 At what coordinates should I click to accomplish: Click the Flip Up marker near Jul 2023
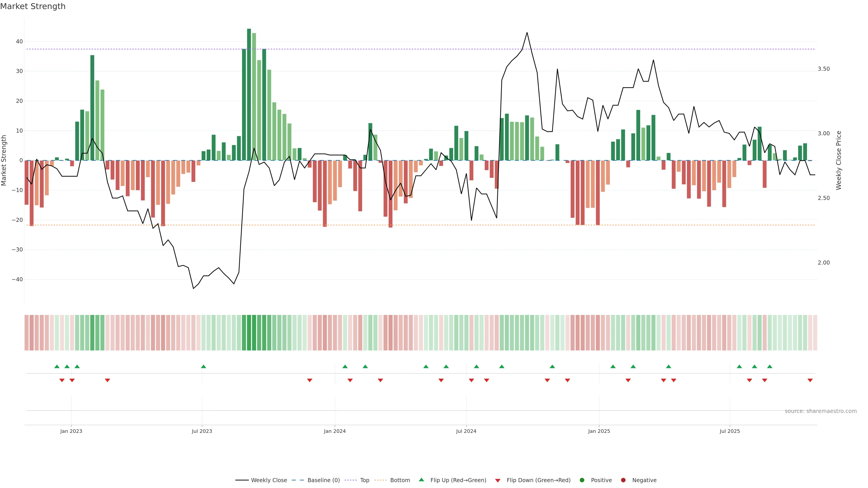(203, 366)
